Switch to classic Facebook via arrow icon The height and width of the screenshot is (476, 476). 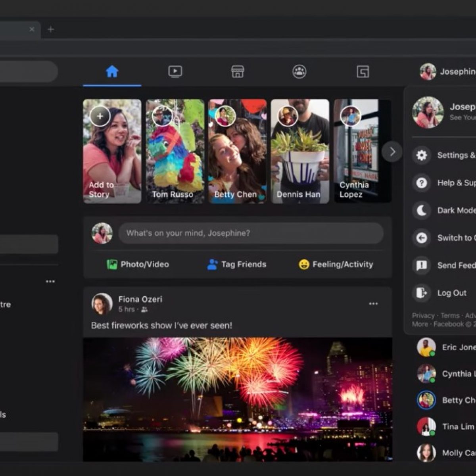421,238
